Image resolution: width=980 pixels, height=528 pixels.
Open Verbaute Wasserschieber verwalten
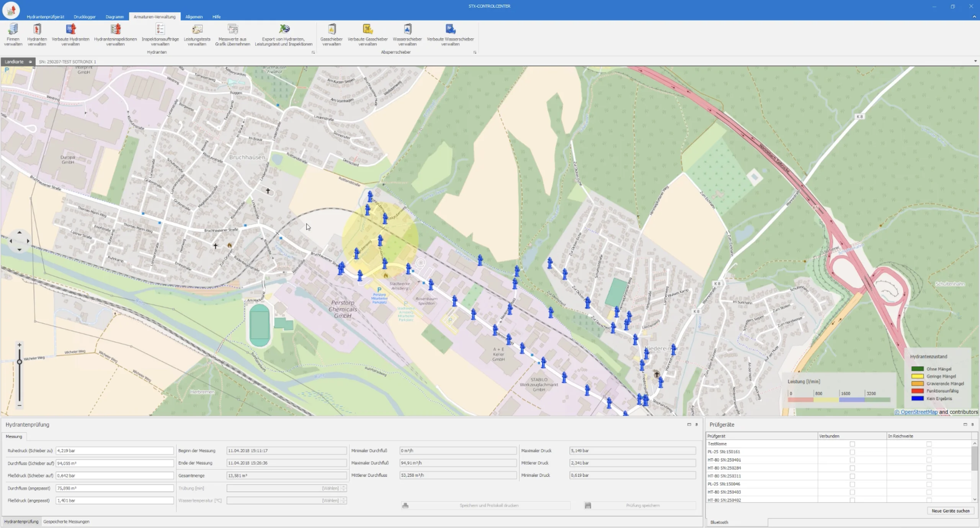click(450, 34)
